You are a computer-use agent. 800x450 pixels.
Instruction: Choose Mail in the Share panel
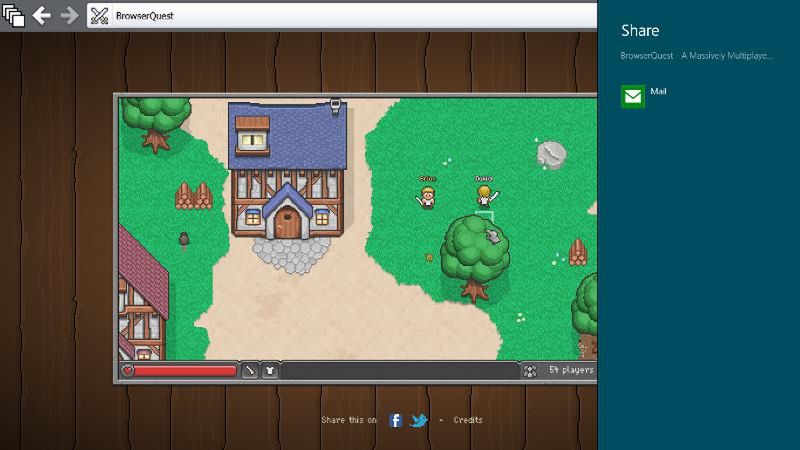pyautogui.click(x=658, y=91)
